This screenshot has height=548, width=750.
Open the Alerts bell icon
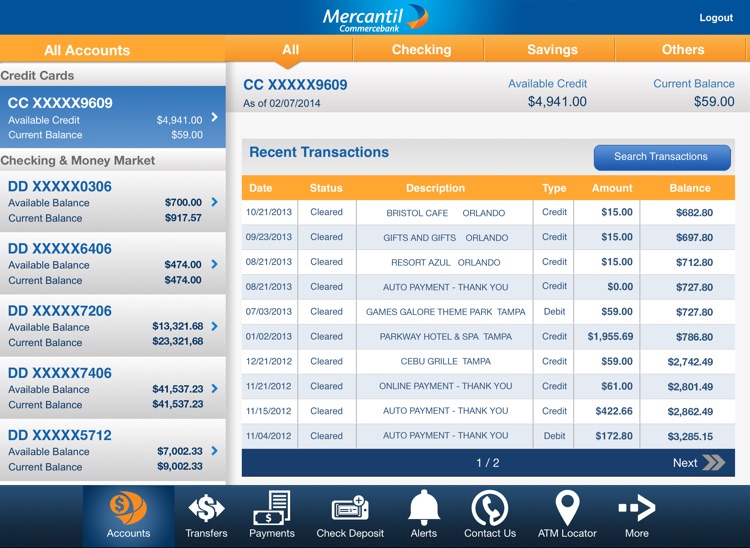[424, 507]
